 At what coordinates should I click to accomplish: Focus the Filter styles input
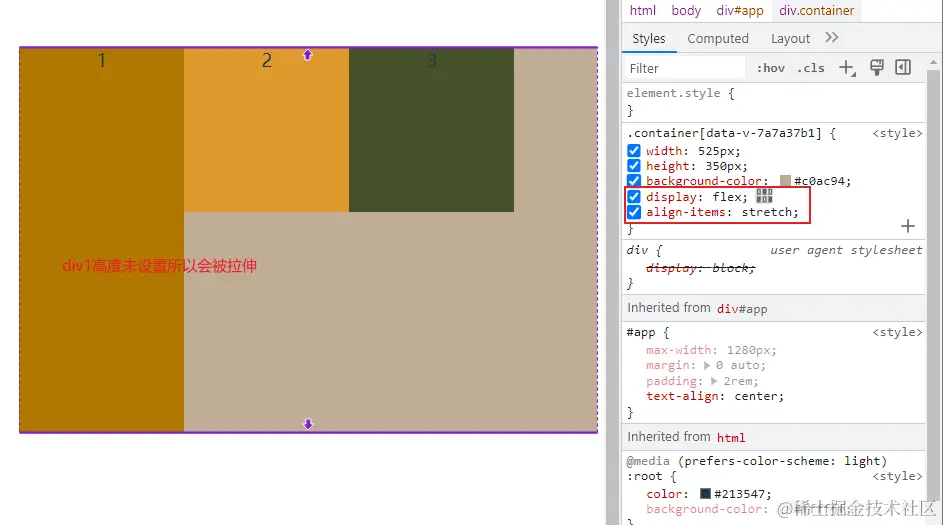click(x=684, y=68)
